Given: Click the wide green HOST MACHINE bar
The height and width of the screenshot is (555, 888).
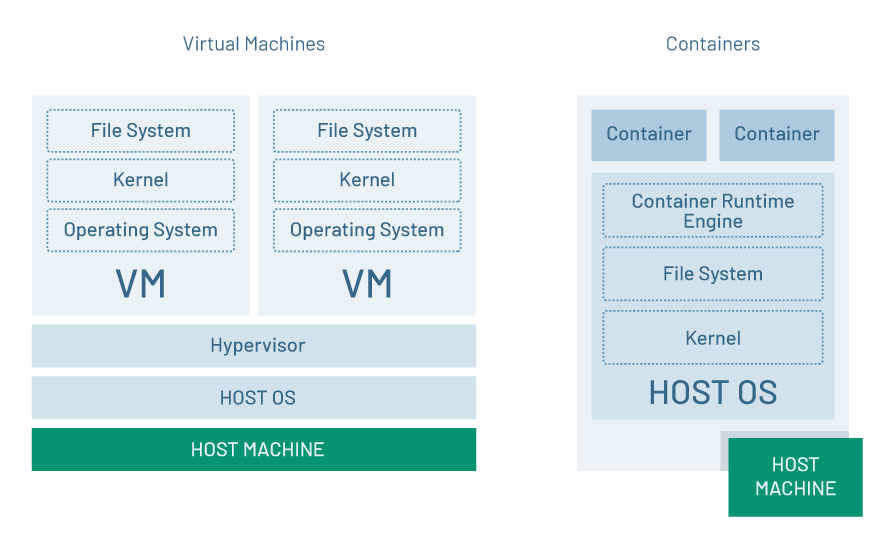Looking at the screenshot, I should [254, 450].
